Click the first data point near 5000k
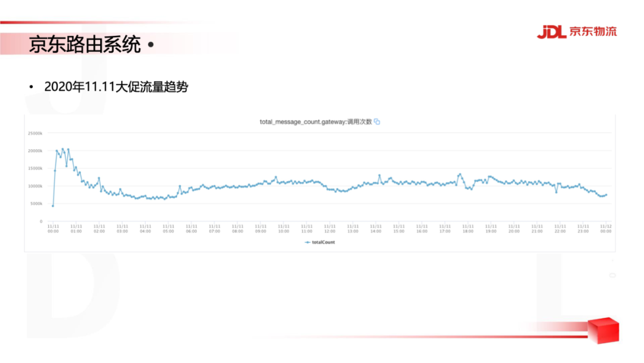Viewport: 644px width, 363px height. 53,206
